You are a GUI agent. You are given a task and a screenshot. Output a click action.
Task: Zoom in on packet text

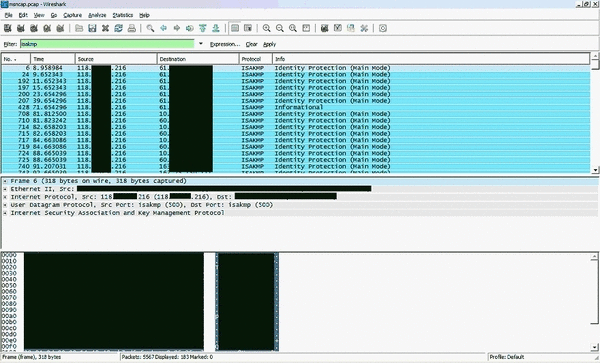pyautogui.click(x=267, y=28)
